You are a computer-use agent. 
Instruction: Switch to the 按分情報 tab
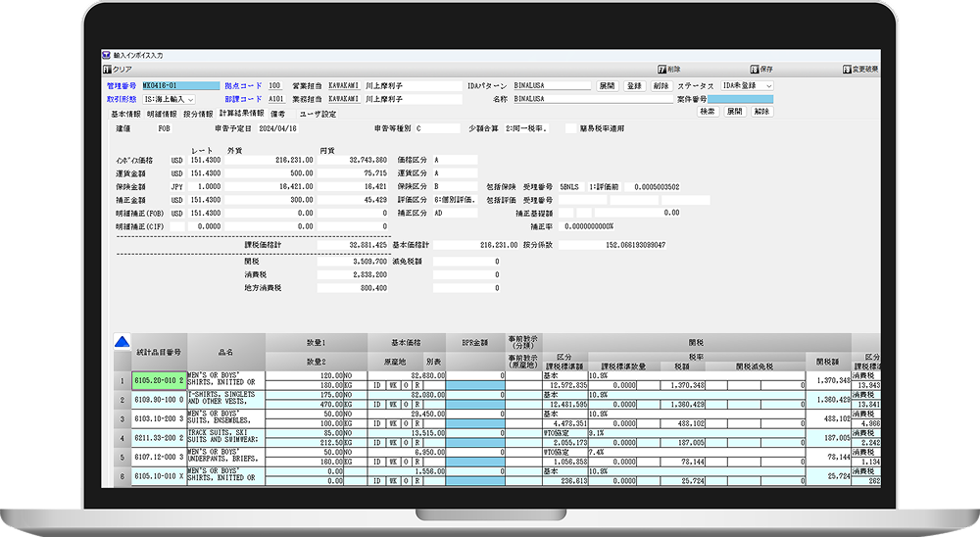click(x=198, y=115)
